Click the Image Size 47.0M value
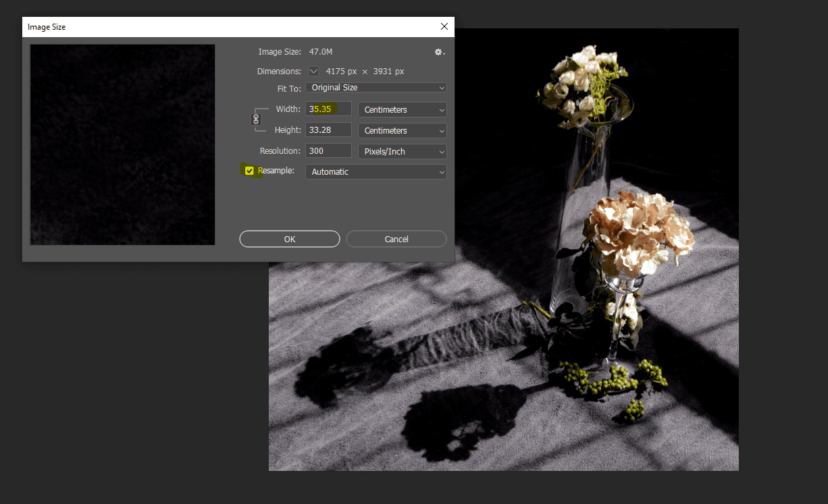Viewport: 828px width, 504px height. tap(321, 52)
